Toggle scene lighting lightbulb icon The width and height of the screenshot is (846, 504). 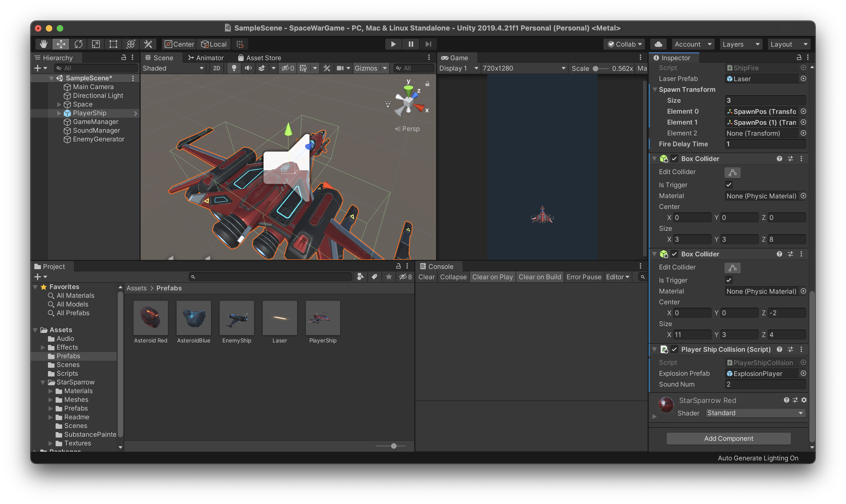234,68
